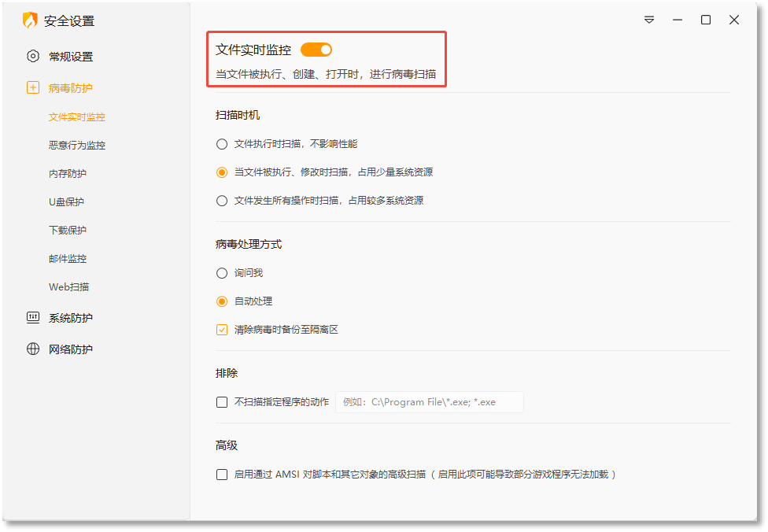This screenshot has height=532, width=768.
Task: Maximize the 安全设置 window
Action: coord(706,20)
